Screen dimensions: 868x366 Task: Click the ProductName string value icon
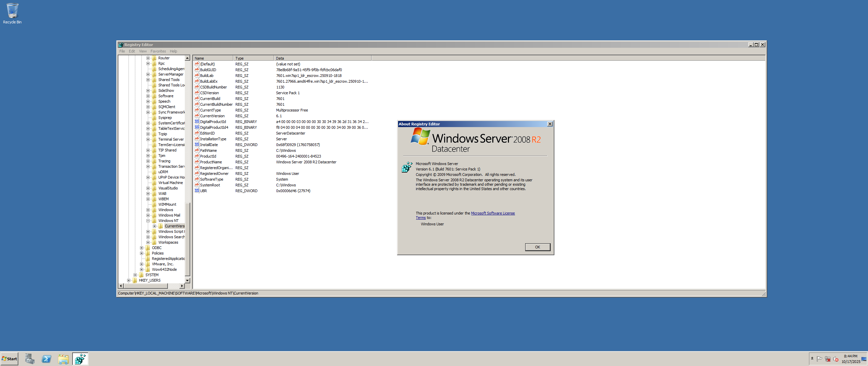click(x=197, y=162)
